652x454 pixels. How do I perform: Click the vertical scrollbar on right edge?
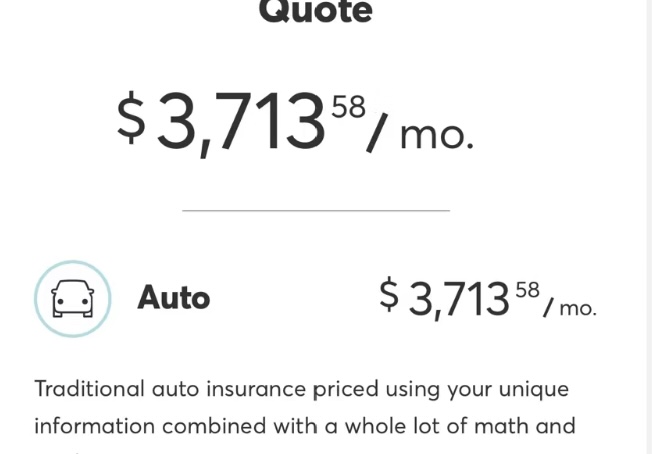pos(649,227)
